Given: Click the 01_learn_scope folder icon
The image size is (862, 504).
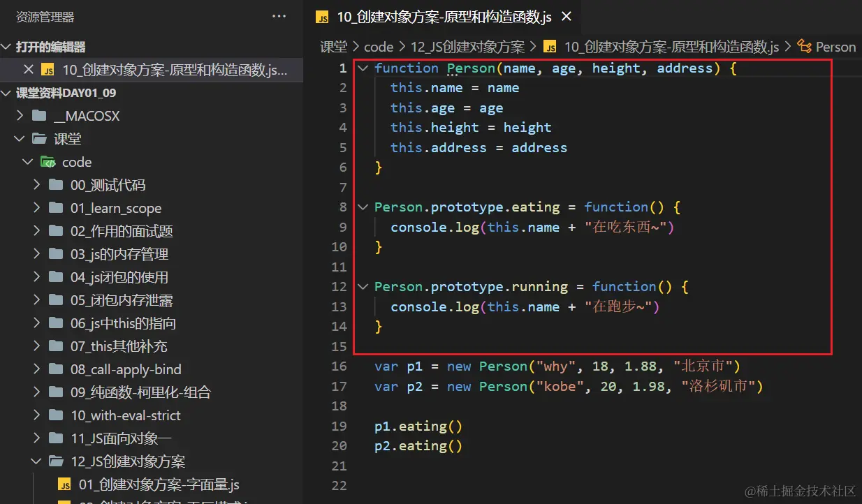Looking at the screenshot, I should point(57,208).
